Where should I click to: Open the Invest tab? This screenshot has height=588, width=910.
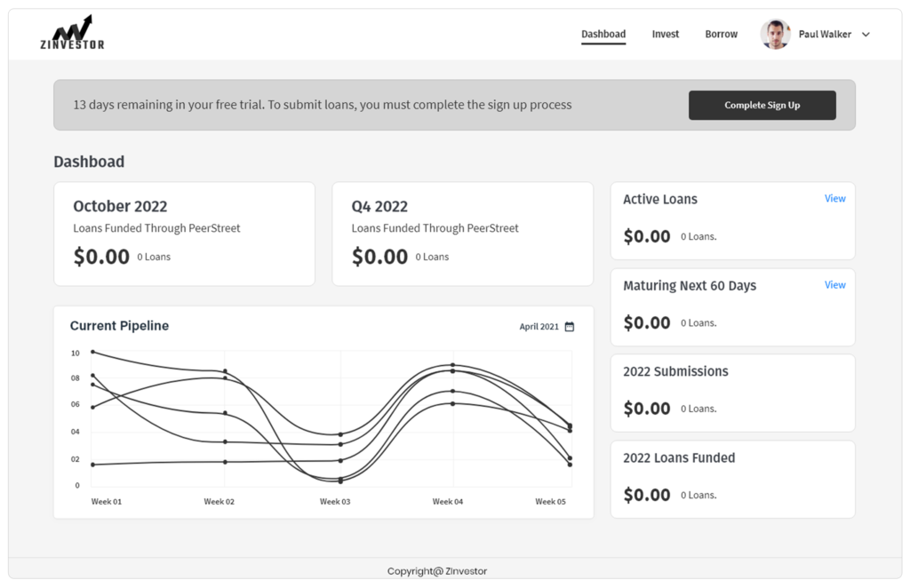coord(665,35)
